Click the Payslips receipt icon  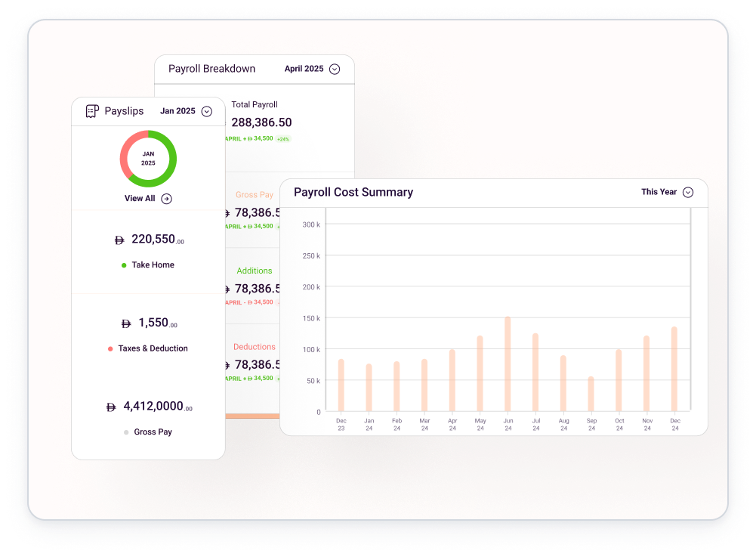92,111
